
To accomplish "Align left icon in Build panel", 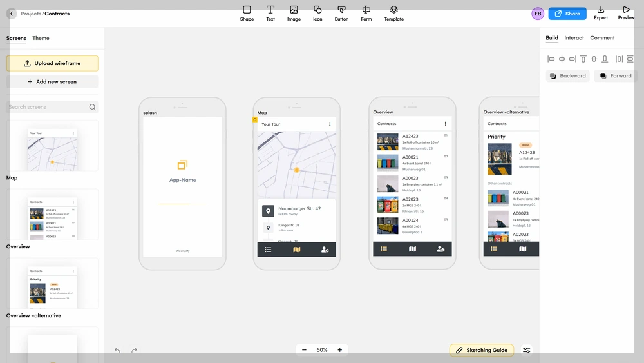I will click(551, 59).
